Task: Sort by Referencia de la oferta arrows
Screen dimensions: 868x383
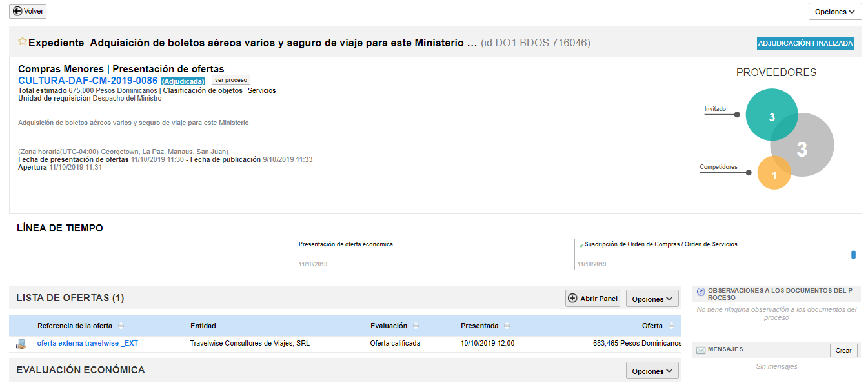Action: (x=121, y=326)
